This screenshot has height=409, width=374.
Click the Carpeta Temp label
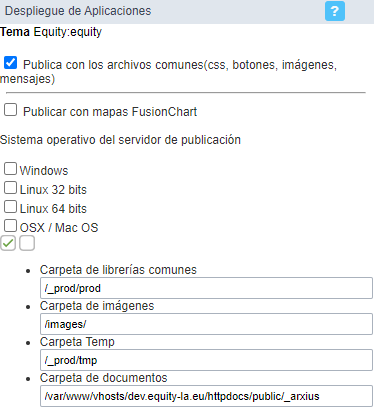coord(77,342)
